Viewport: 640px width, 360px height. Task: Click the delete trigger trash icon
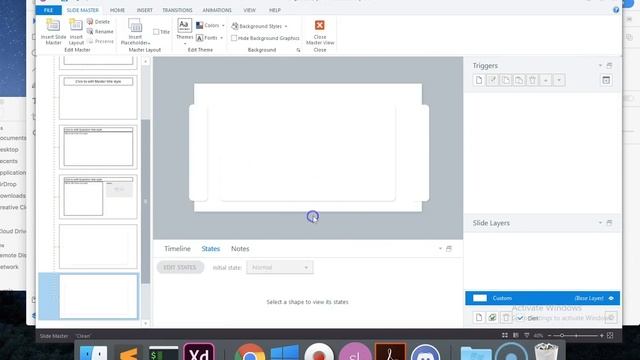pyautogui.click(x=532, y=80)
